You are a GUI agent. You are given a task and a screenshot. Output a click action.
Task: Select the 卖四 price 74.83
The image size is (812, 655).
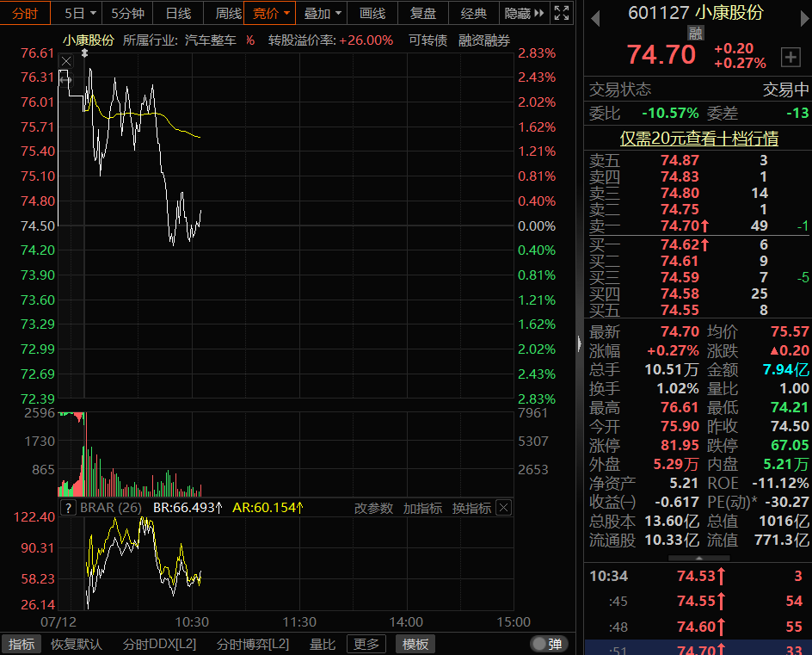coord(680,176)
